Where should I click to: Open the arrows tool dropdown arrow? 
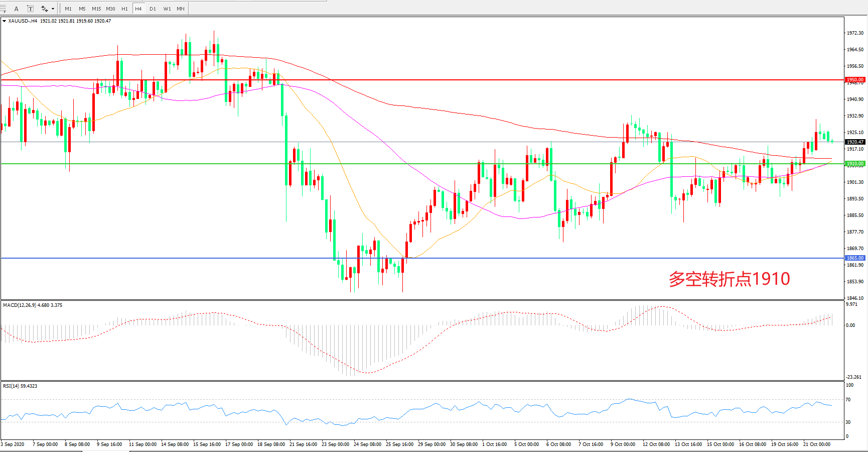pos(53,9)
